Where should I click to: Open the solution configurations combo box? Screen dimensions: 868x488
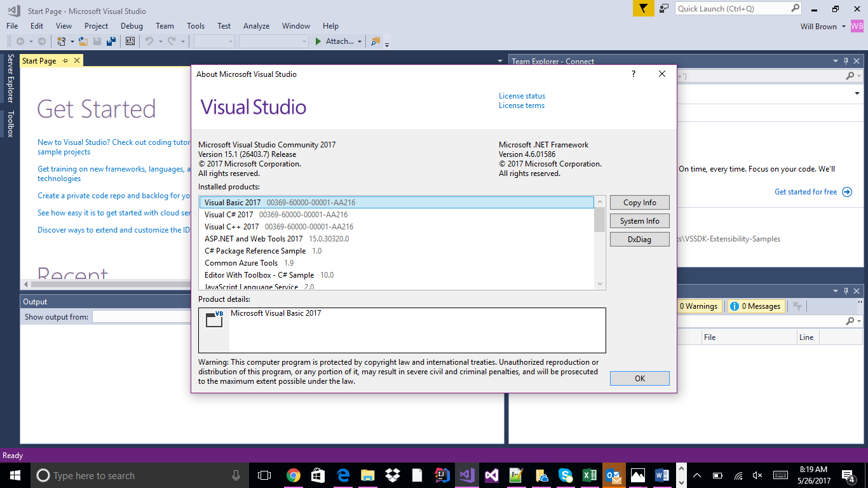tap(214, 41)
